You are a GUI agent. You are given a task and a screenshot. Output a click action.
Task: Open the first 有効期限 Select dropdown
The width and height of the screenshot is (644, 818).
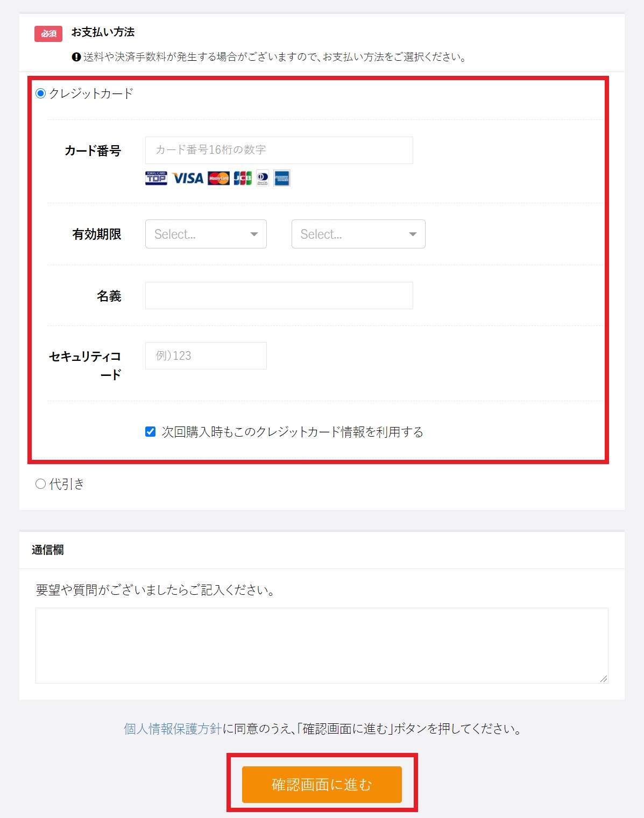206,234
